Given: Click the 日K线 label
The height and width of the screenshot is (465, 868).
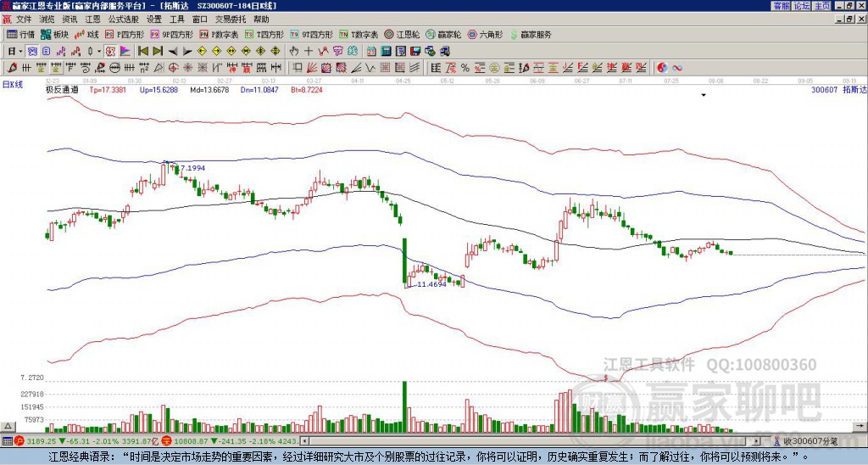Looking at the screenshot, I should 12,85.
